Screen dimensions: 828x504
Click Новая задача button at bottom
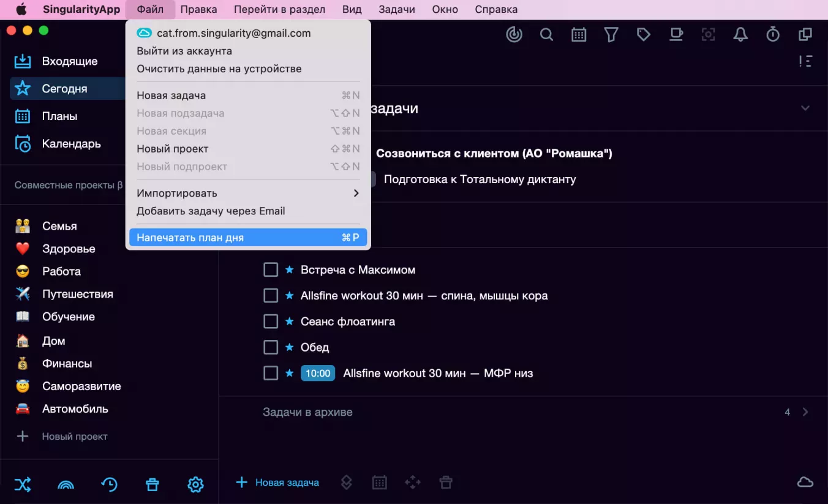[x=277, y=483]
